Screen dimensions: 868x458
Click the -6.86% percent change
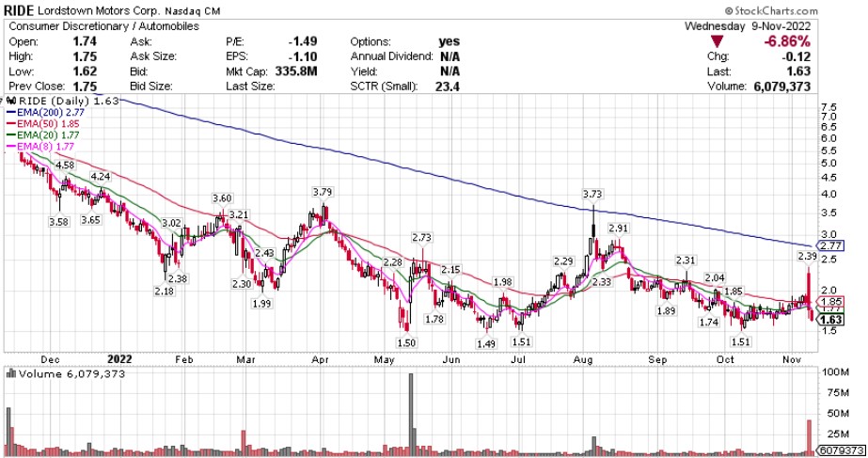point(787,41)
